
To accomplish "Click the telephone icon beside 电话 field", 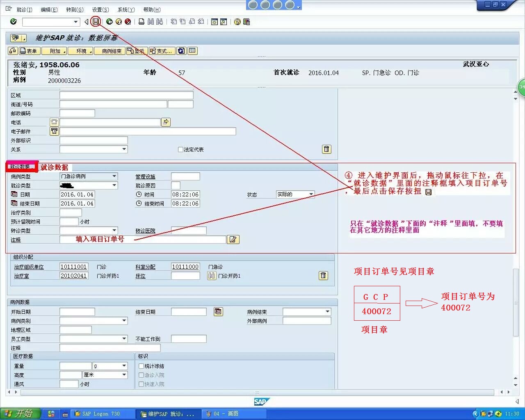I will (54, 122).
